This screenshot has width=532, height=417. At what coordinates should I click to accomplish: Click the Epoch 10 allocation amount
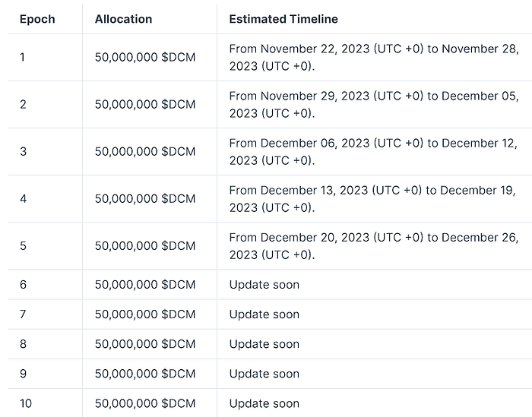click(x=144, y=403)
